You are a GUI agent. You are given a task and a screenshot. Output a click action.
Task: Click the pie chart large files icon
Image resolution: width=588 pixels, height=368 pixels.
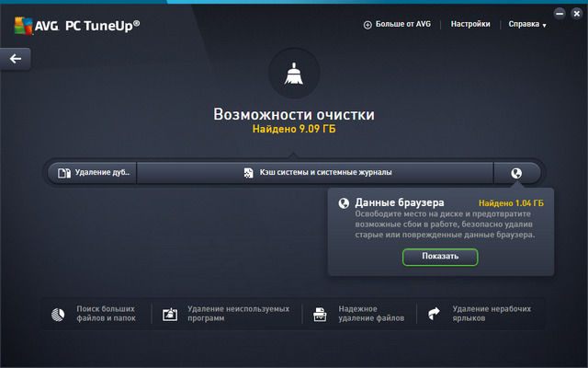[57, 314]
